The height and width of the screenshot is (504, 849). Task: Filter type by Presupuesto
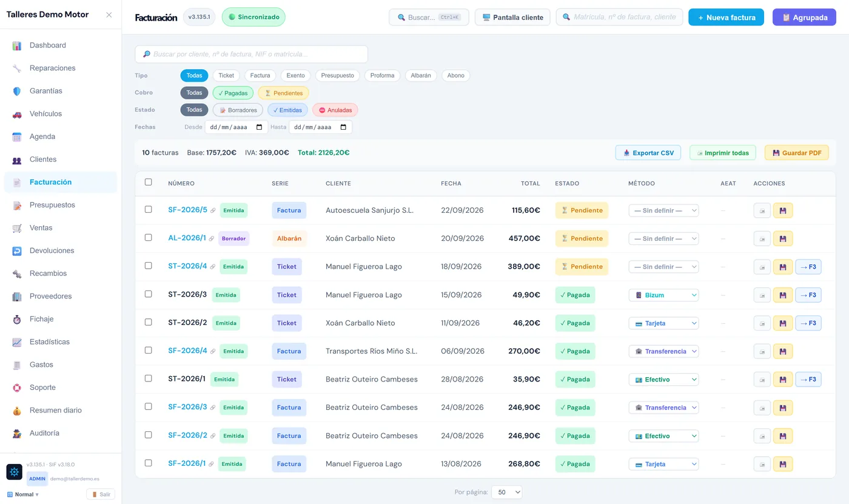click(338, 76)
